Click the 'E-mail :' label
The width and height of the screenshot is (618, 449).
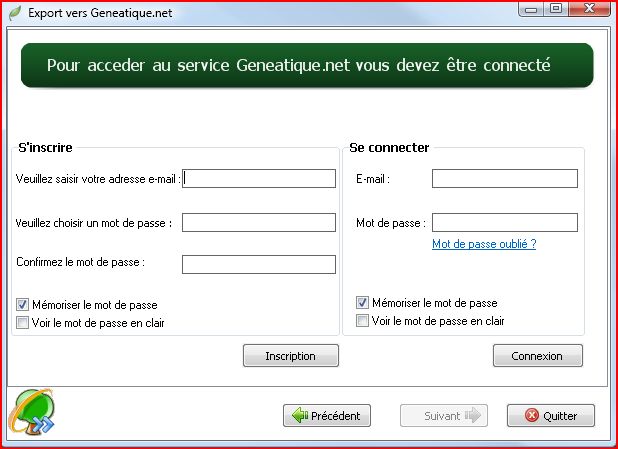point(373,179)
